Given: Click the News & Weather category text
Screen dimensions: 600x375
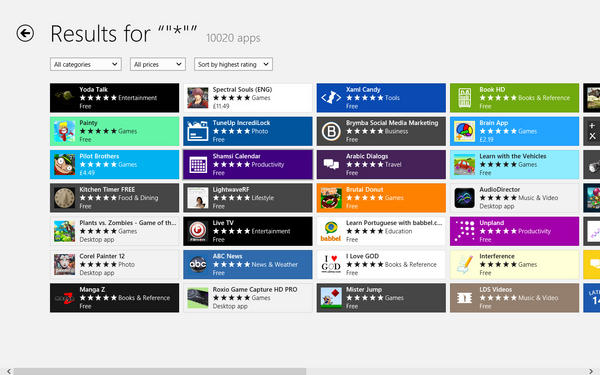Looking at the screenshot, I should [274, 264].
